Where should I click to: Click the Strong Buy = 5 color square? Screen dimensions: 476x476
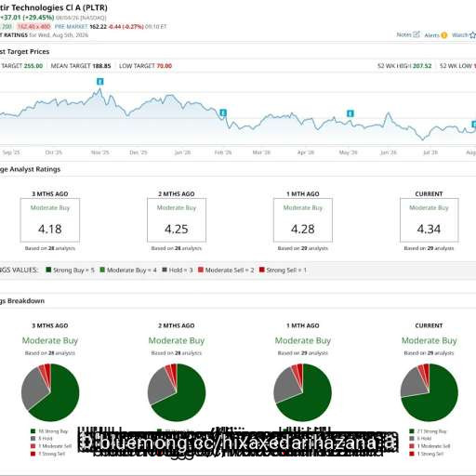pyautogui.click(x=48, y=270)
